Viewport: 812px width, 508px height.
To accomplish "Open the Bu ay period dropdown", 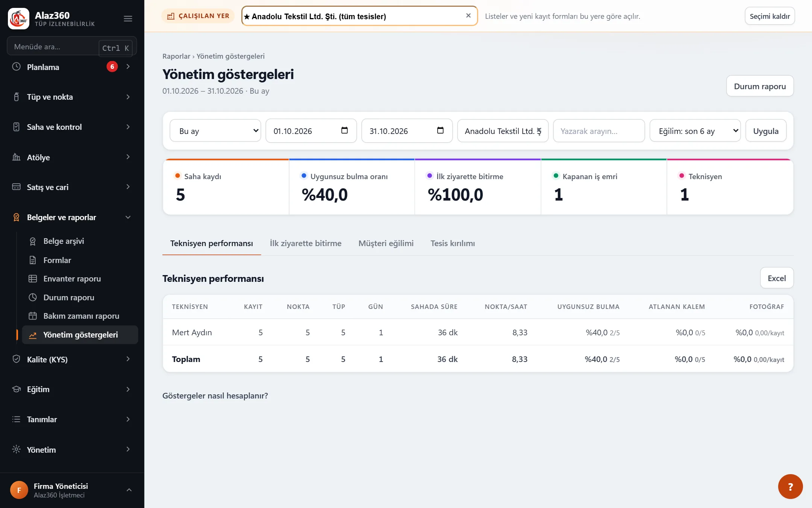I will (x=215, y=131).
